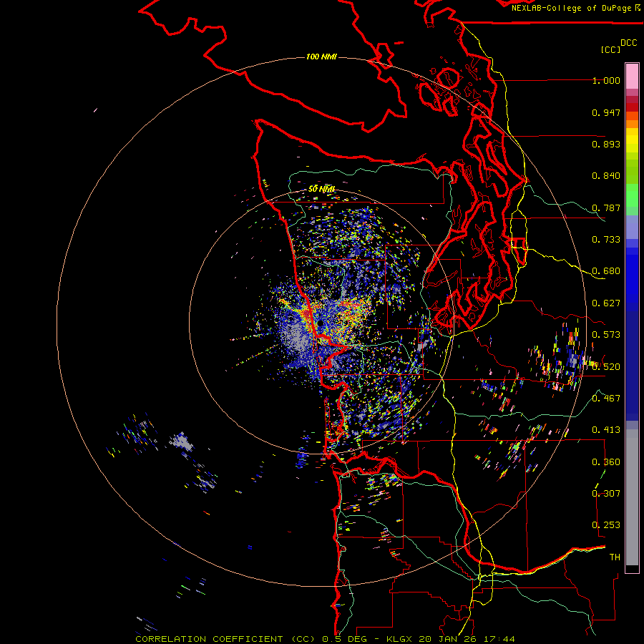This screenshot has width=644, height=644.
Task: Click the TH threshold label
Action: pos(615,557)
